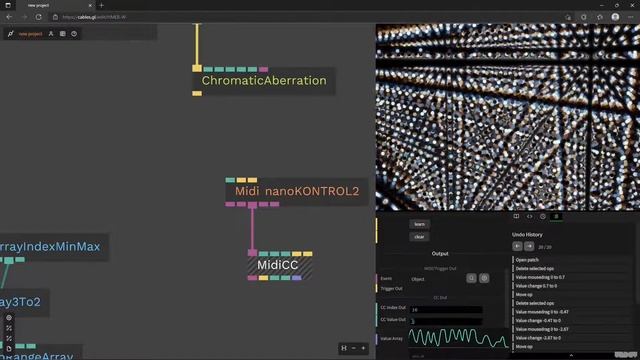The image size is (640, 360).
Task: Click the circular target icon in left toolbar
Action: click(x=9, y=318)
